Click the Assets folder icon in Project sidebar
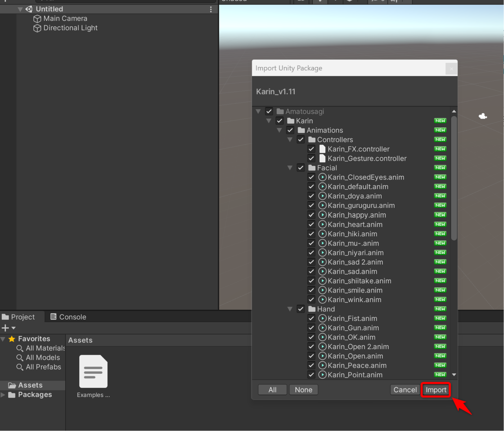This screenshot has width=504, height=431. [x=12, y=385]
